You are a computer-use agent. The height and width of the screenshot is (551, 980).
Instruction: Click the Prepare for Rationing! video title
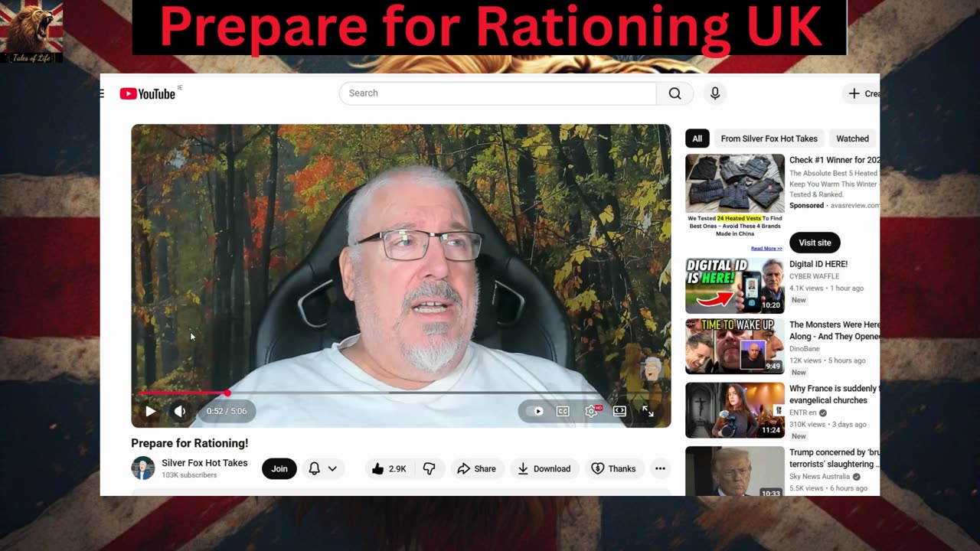(x=190, y=443)
